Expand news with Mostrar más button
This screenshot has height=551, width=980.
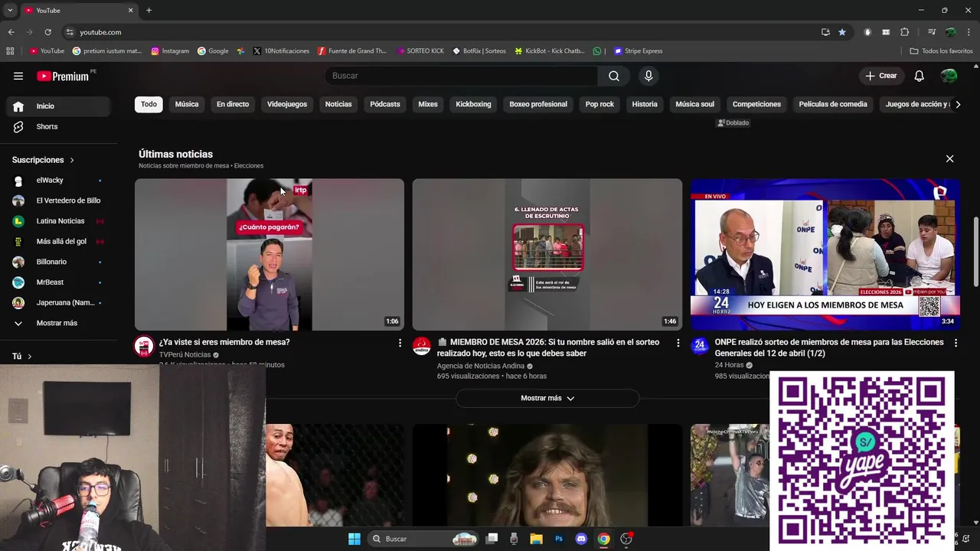point(547,398)
